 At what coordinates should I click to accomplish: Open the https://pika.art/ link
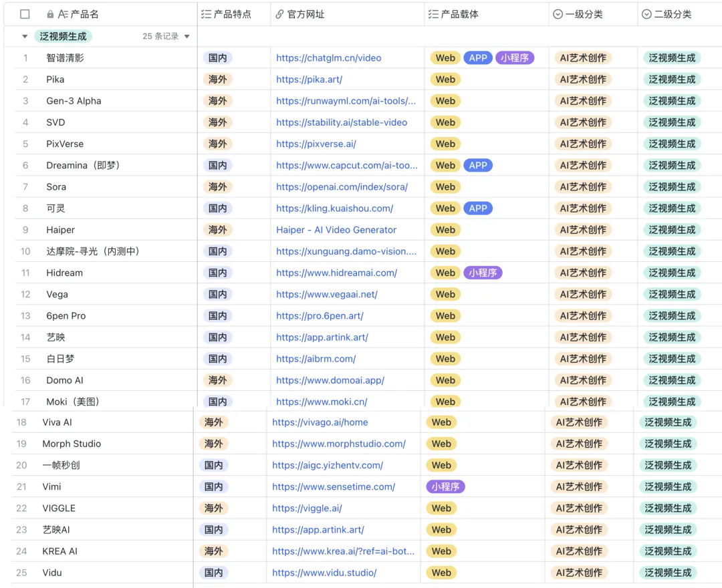[309, 80]
